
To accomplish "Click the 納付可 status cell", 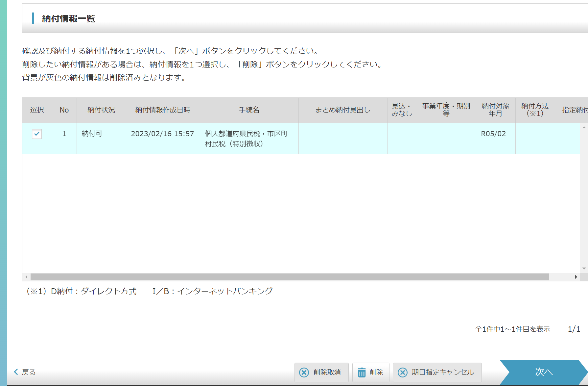I will point(92,134).
